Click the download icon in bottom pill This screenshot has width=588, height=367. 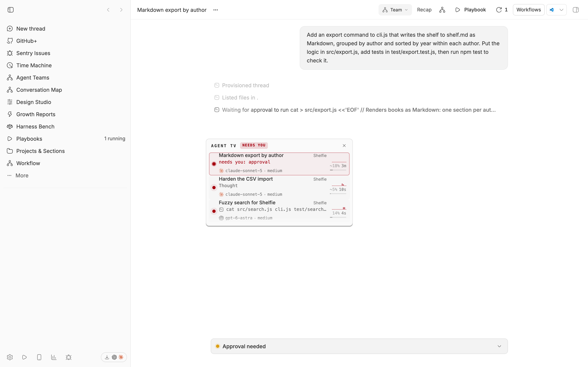click(107, 357)
